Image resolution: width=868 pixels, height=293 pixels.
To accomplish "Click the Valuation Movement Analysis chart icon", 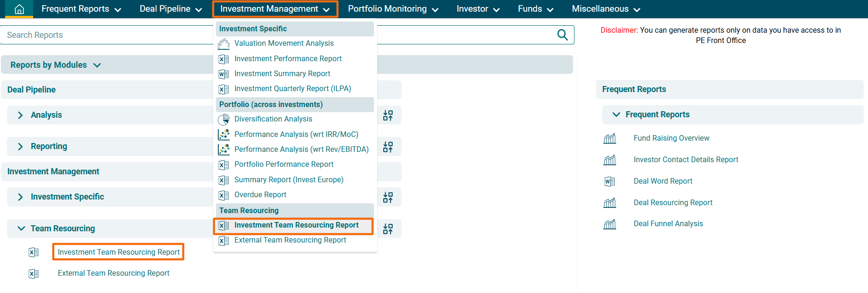I will click(x=224, y=44).
